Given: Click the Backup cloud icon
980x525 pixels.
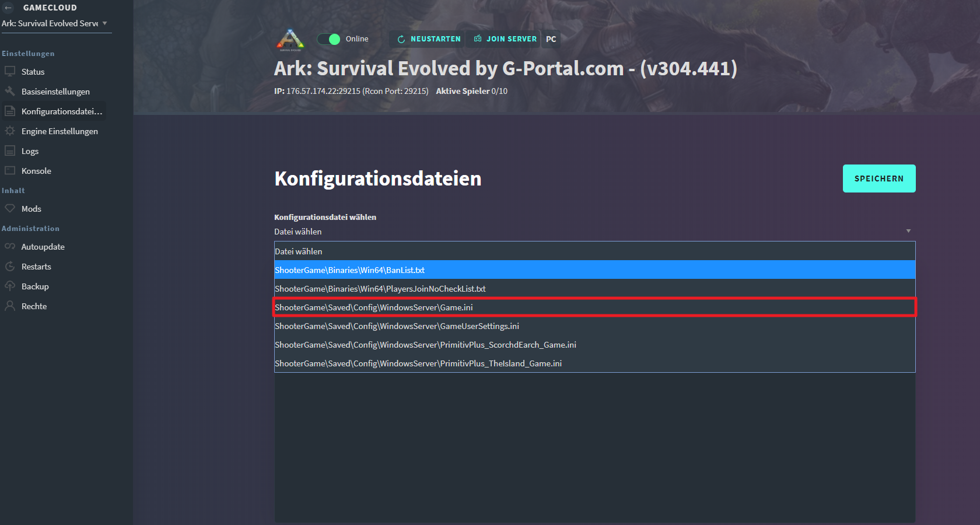Looking at the screenshot, I should tap(10, 286).
